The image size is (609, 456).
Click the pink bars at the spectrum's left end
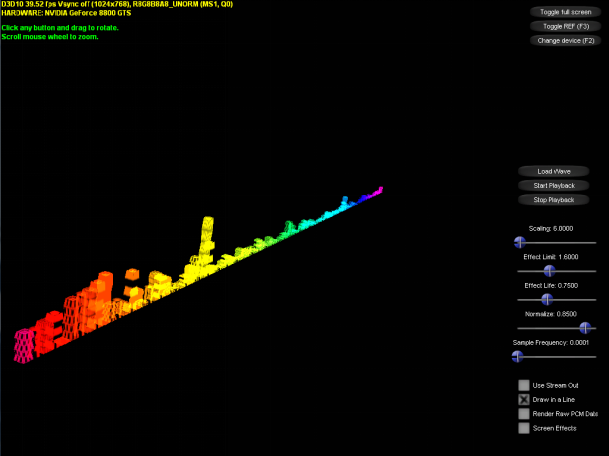[x=22, y=346]
